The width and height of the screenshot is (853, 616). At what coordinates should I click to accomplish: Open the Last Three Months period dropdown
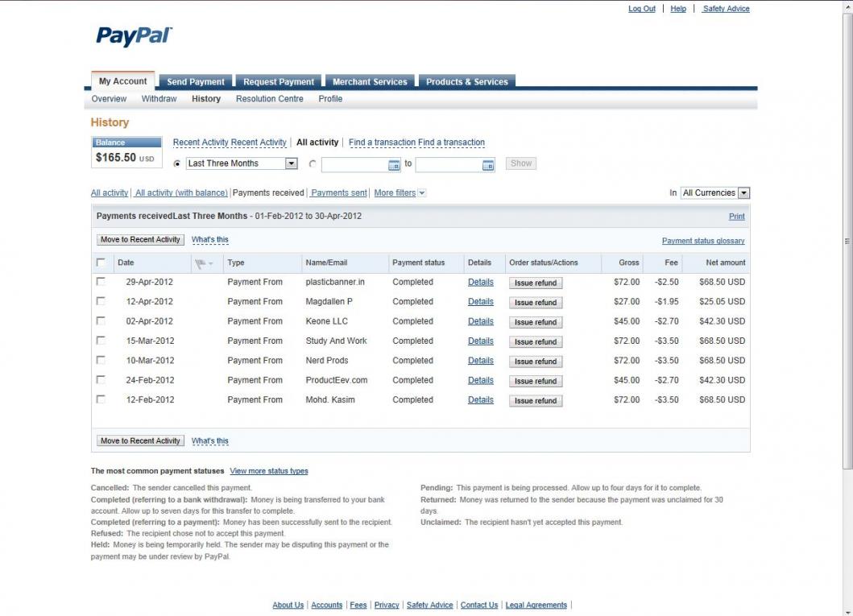tap(242, 163)
